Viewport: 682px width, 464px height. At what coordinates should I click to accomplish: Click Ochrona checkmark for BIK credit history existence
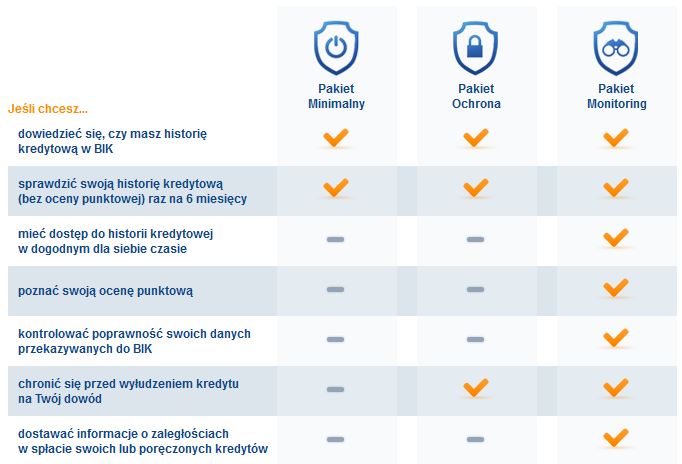[x=476, y=137]
